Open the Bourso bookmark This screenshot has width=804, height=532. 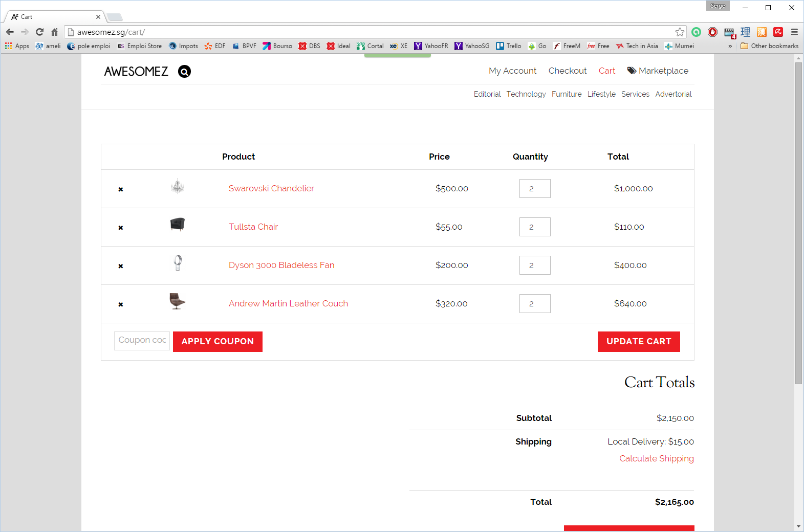277,46
